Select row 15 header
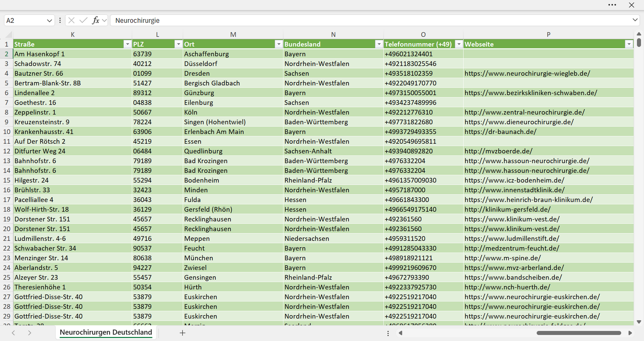The width and height of the screenshot is (644, 341). coord(7,180)
